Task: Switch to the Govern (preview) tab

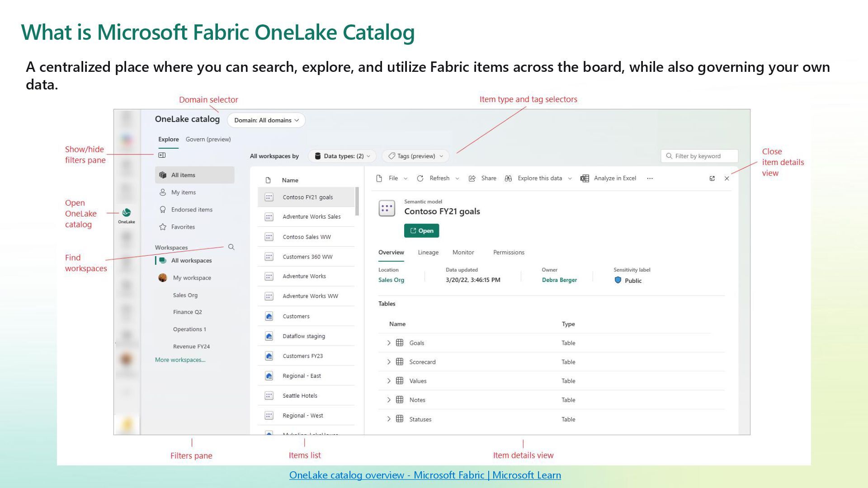Action: [x=208, y=139]
